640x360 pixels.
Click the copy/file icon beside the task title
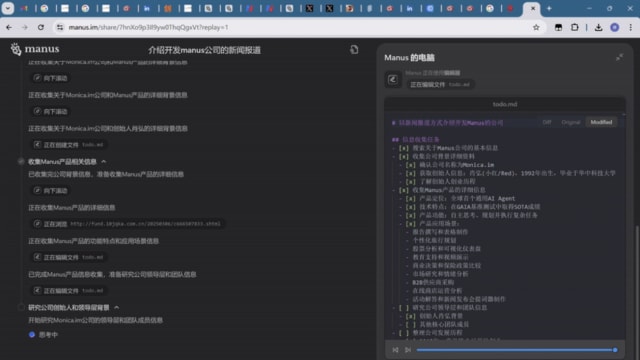pos(354,50)
